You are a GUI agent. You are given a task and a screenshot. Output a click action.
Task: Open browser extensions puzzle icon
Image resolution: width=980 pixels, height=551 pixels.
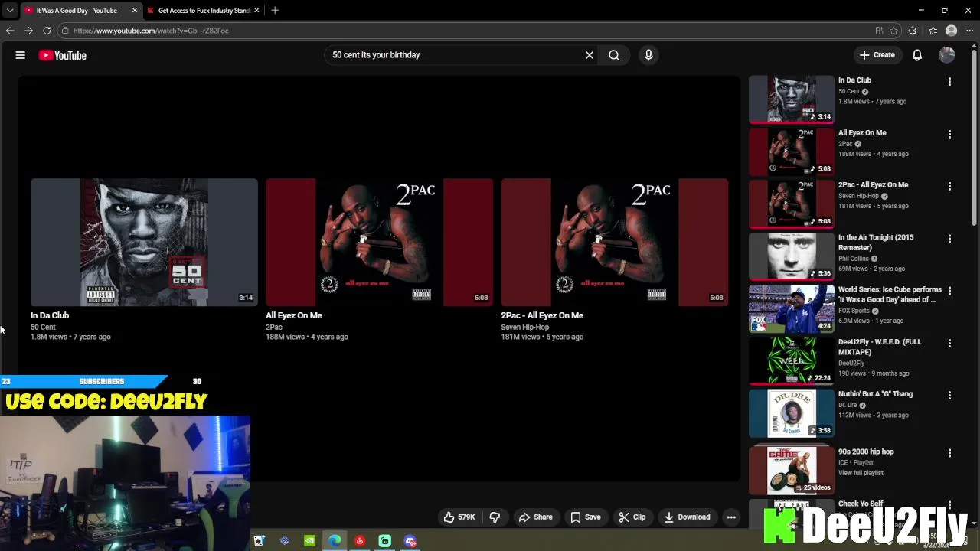[x=912, y=31]
